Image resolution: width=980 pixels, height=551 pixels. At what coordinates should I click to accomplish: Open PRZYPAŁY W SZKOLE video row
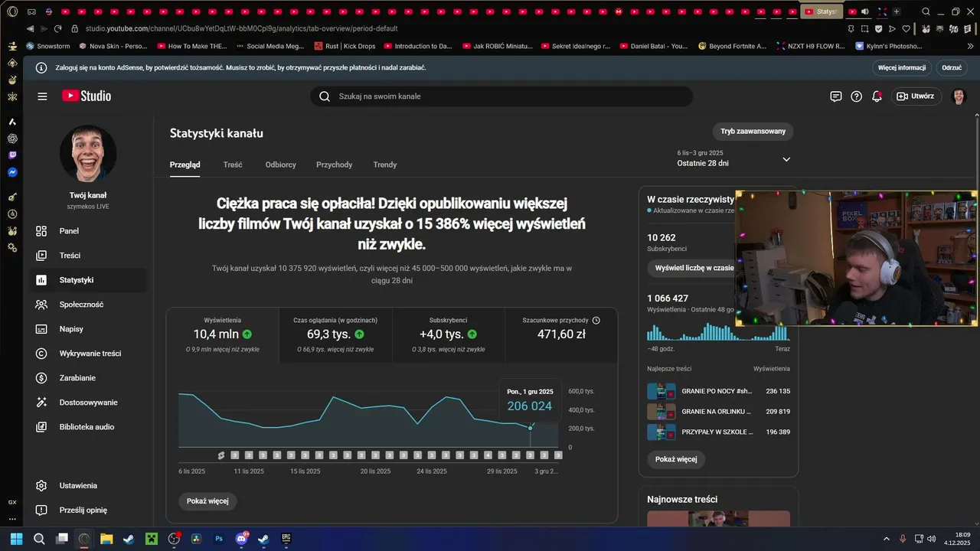pos(718,432)
